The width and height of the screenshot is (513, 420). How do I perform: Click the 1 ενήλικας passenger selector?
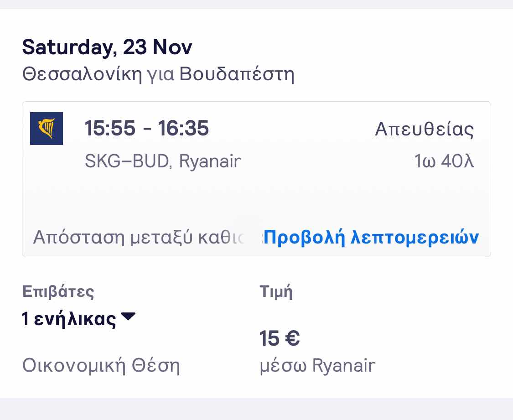[69, 319]
